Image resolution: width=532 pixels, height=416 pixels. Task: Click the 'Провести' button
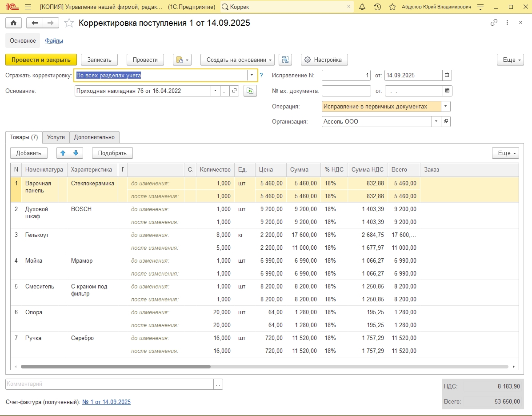point(145,60)
